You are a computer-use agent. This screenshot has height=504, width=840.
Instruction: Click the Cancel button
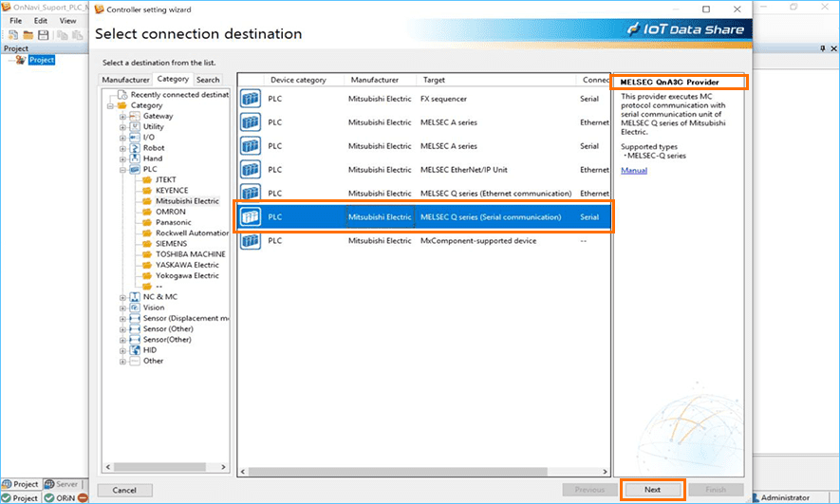(x=124, y=490)
